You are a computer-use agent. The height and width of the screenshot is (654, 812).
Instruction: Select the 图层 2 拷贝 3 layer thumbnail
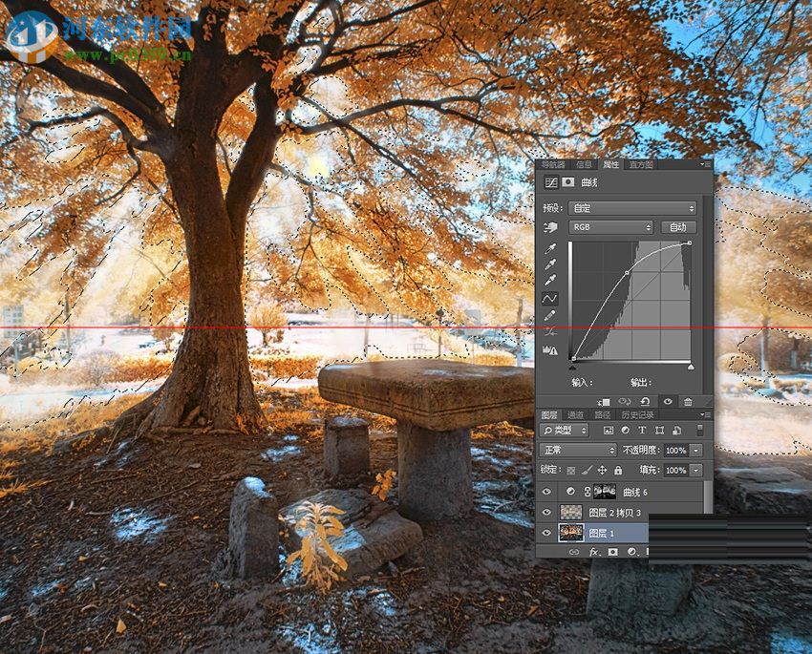pyautogui.click(x=570, y=513)
